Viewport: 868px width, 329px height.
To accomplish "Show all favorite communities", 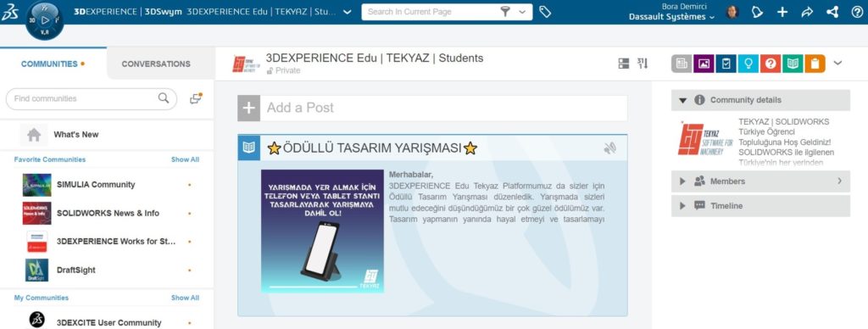I will coord(185,159).
